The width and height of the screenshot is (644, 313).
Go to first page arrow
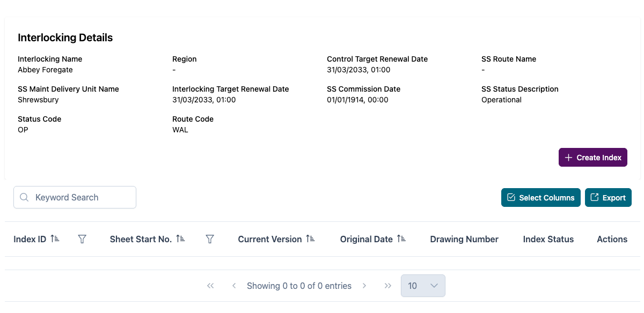pos(210,286)
